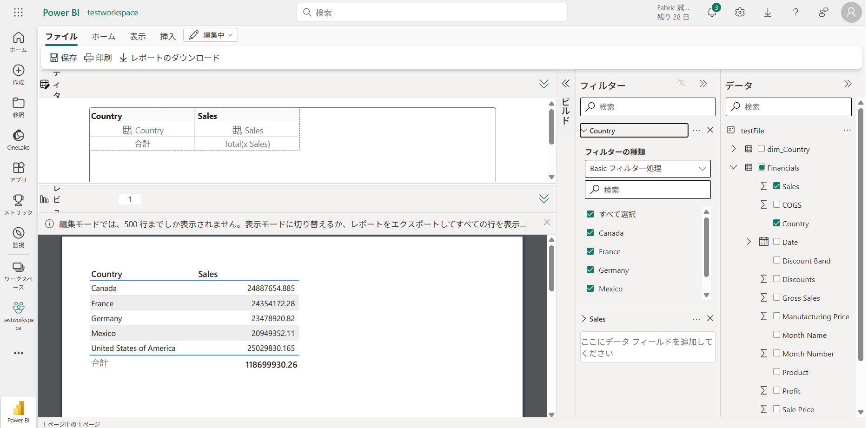Open the File tab

[61, 36]
